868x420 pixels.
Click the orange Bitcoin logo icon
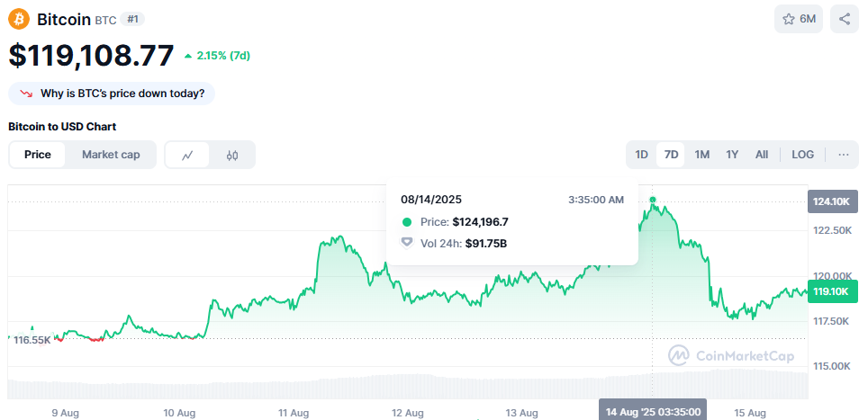pos(19,19)
